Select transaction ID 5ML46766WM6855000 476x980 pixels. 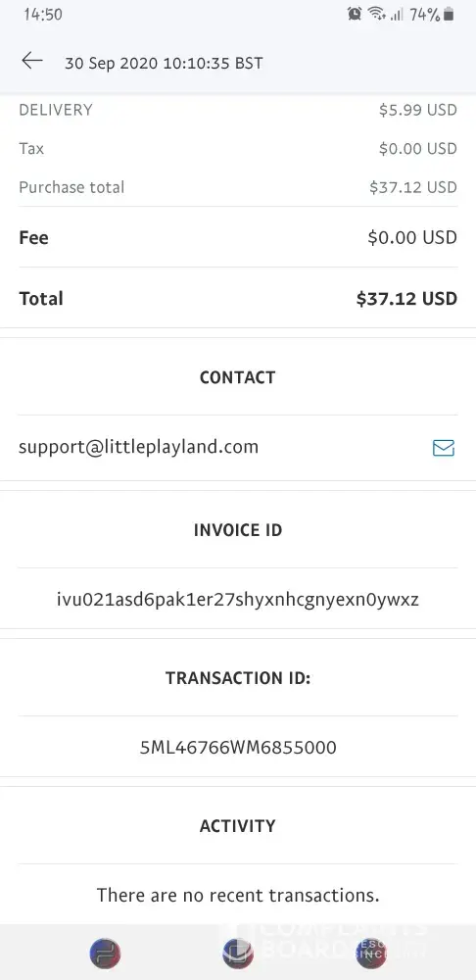(238, 748)
